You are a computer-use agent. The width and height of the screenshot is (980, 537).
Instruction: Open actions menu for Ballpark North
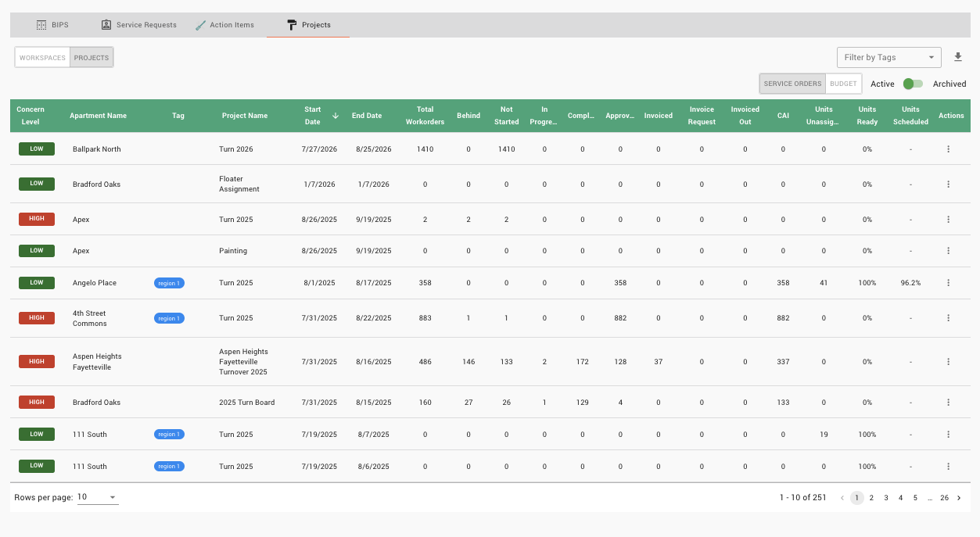coord(948,149)
